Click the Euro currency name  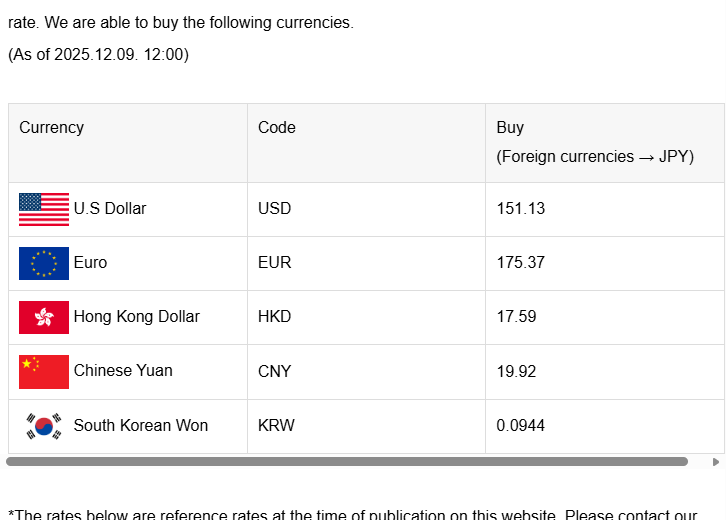[x=90, y=263]
